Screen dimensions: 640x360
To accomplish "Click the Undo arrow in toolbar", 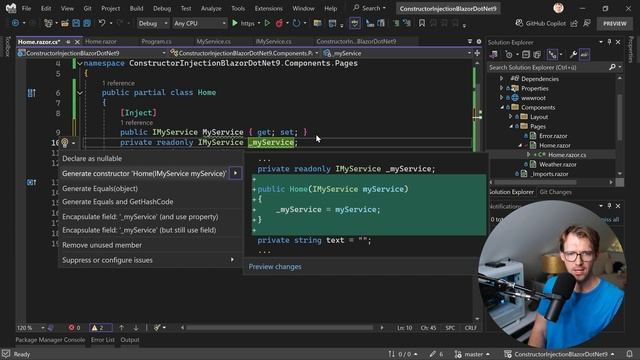I will (102, 23).
